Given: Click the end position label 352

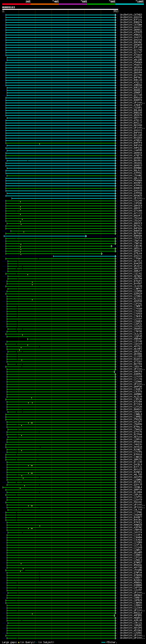Looking at the screenshot, I should point(115,11).
